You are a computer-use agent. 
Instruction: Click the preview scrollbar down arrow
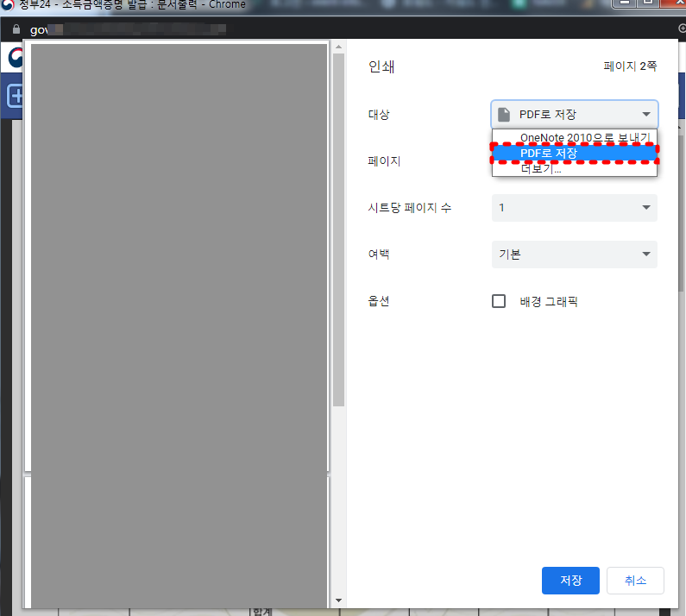338,600
